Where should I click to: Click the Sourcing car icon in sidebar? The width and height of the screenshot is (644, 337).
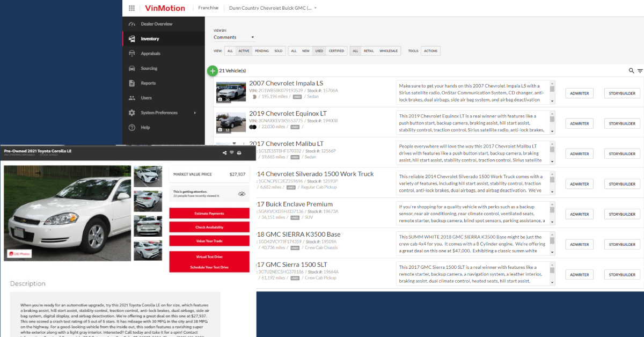(x=131, y=68)
